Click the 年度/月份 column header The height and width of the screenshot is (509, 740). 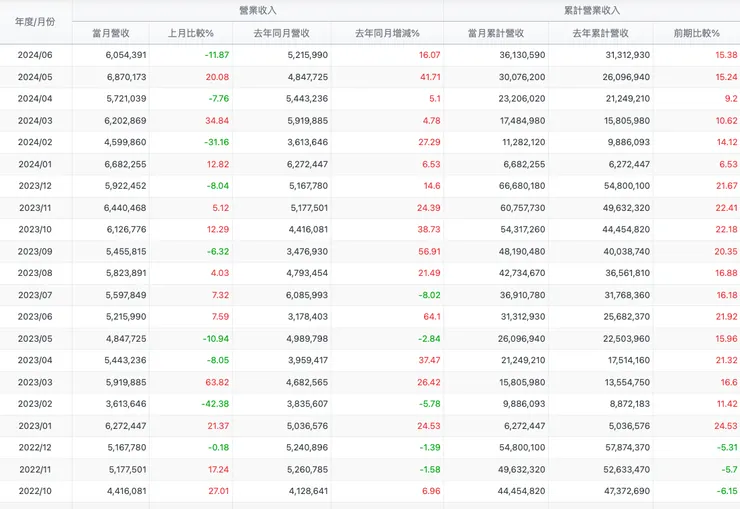(x=35, y=22)
